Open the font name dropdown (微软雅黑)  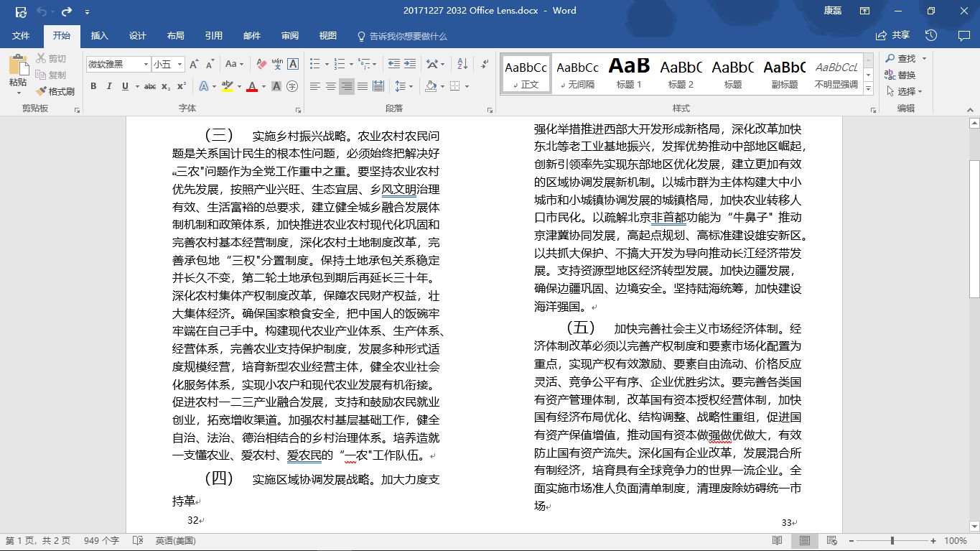click(x=146, y=64)
